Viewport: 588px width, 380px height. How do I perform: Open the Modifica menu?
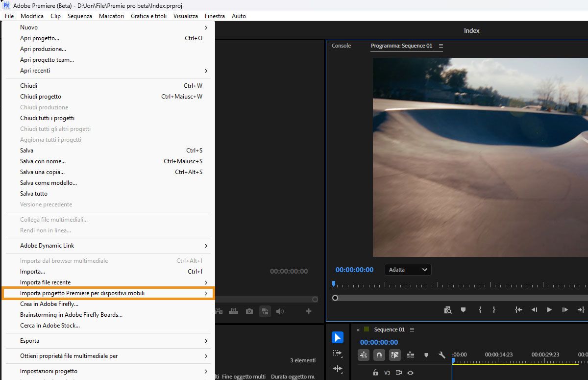point(32,16)
